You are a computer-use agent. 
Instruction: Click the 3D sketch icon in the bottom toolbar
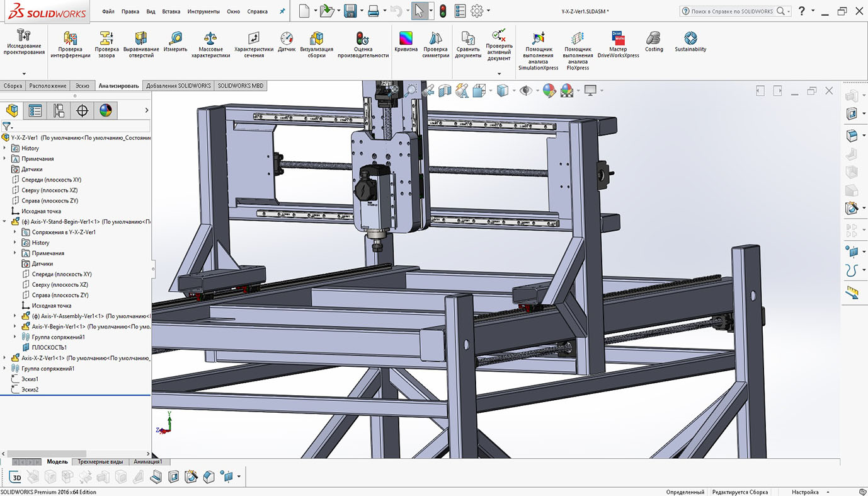pos(16,477)
